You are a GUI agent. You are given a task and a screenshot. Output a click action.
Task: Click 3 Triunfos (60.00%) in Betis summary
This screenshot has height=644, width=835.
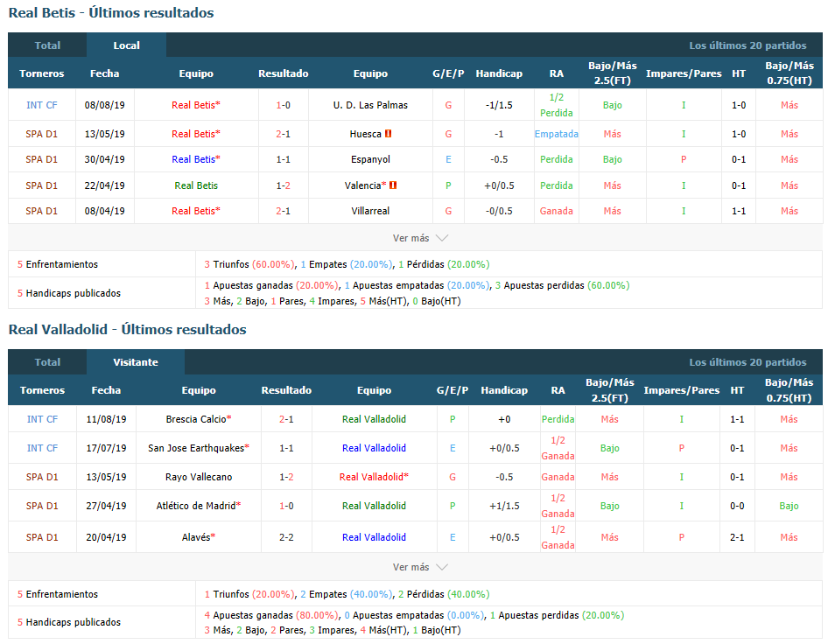[x=249, y=264]
